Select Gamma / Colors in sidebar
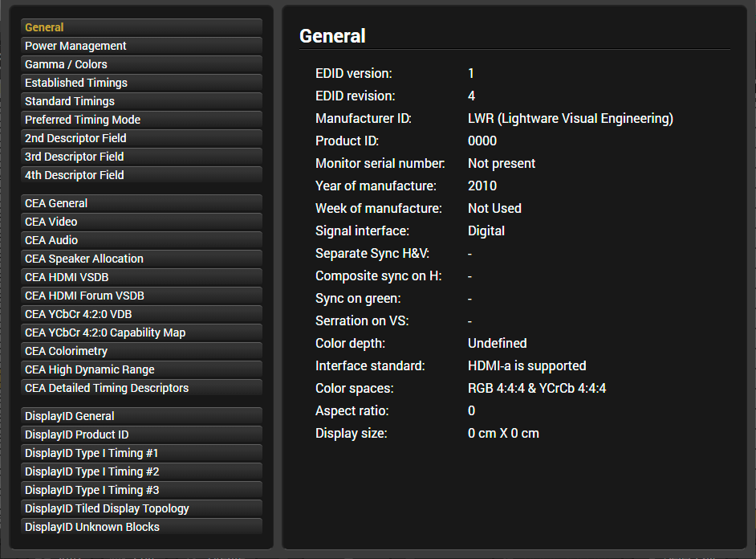This screenshot has width=756, height=559. [x=141, y=64]
